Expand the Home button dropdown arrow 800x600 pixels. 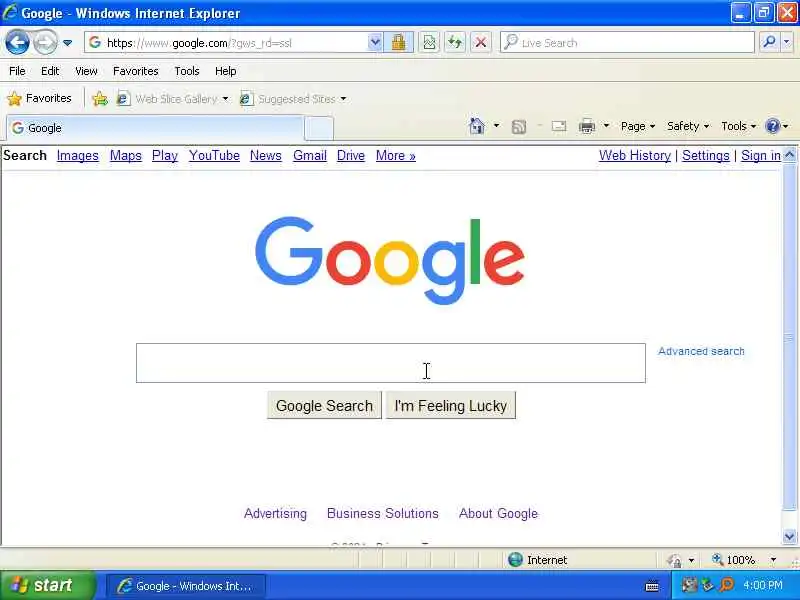pos(496,126)
